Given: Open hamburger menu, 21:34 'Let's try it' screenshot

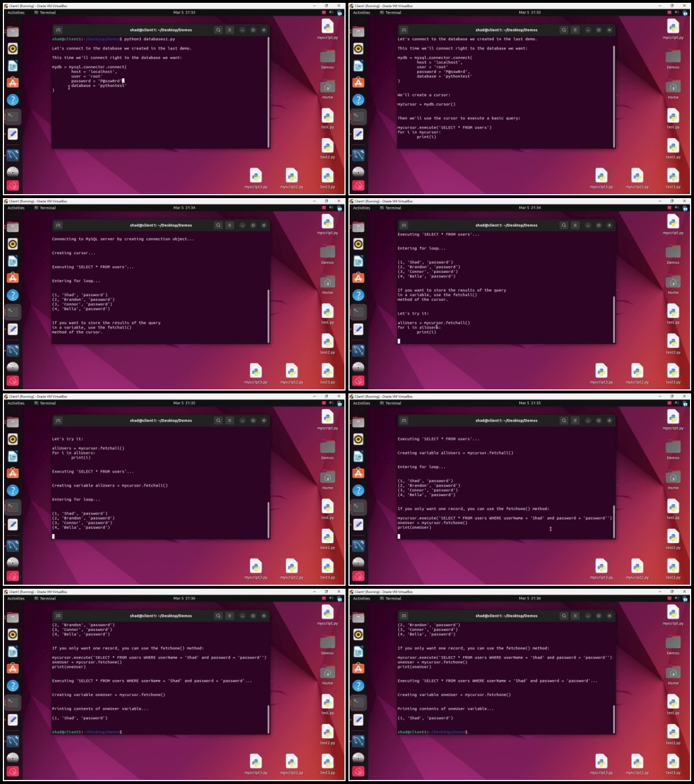Looking at the screenshot, I should tap(575, 225).
